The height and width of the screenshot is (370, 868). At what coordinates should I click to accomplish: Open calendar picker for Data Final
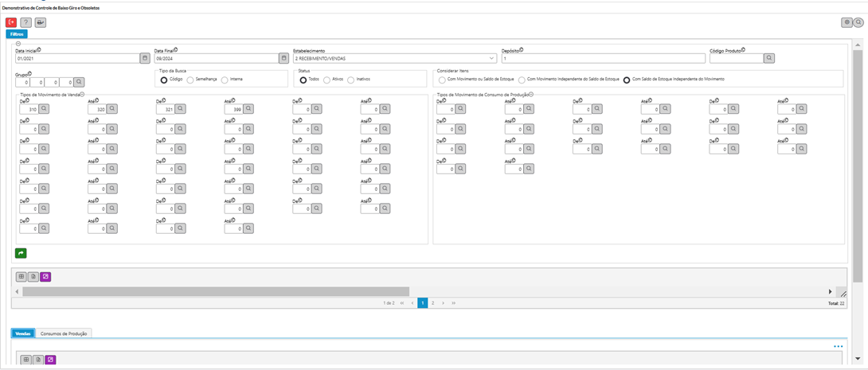[x=283, y=58]
